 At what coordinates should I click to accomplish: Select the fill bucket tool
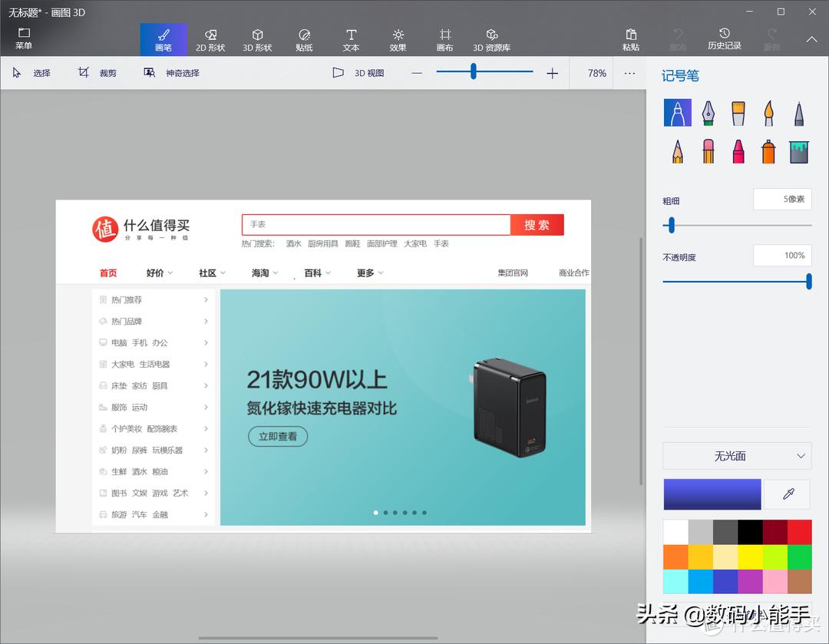[x=798, y=151]
